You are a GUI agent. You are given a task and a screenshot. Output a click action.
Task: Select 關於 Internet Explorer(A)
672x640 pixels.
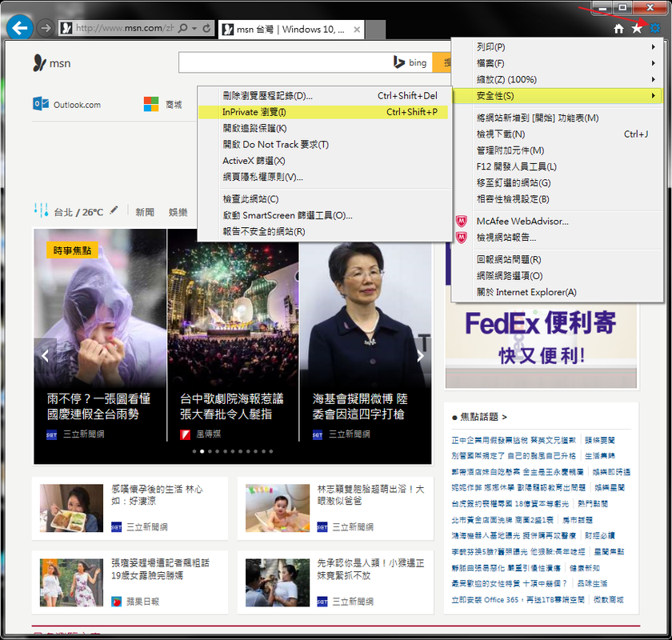(557, 292)
